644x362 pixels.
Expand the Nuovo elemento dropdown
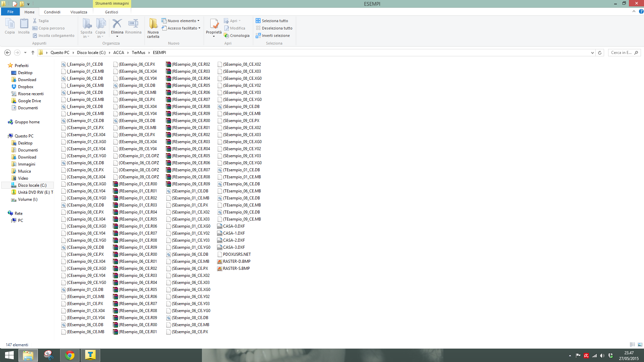[199, 21]
